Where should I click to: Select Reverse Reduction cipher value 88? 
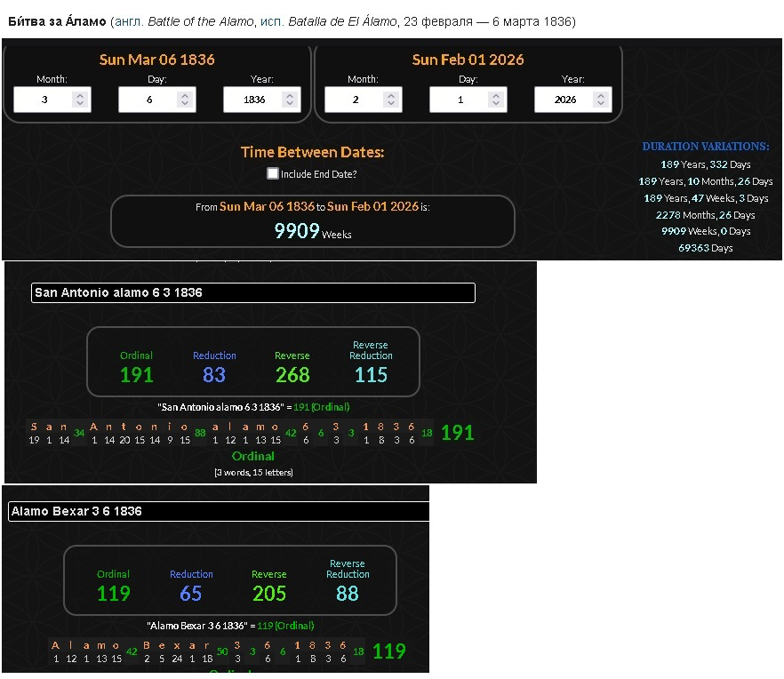click(x=348, y=594)
